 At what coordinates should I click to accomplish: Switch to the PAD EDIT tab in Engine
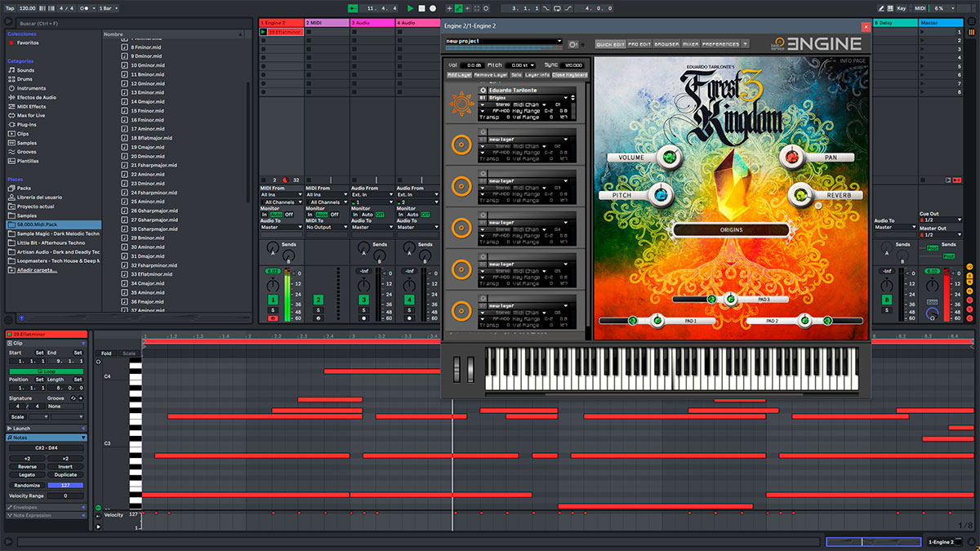coord(639,44)
